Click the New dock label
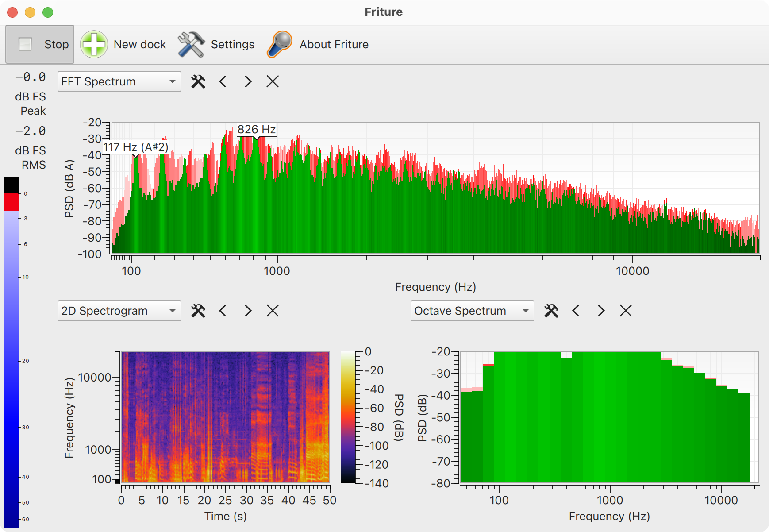 coord(140,44)
